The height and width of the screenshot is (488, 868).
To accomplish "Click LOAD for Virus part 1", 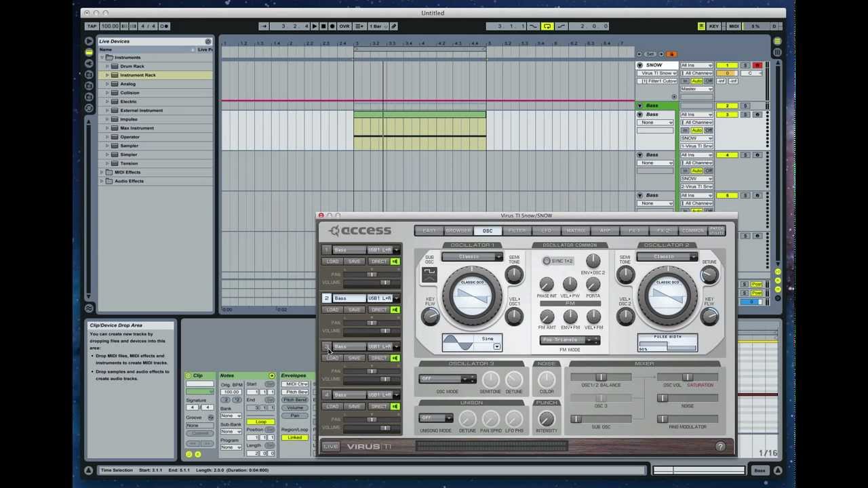I will [332, 262].
